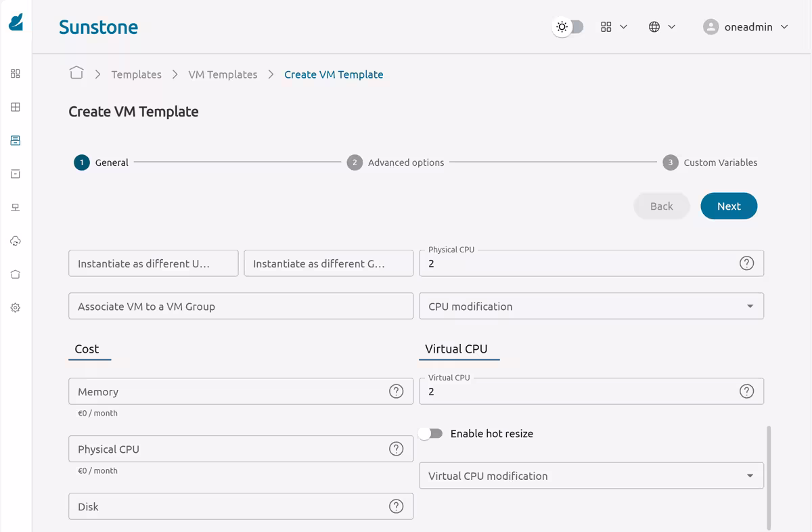The image size is (812, 532).
Task: Go to Custom Variables step 3
Action: tap(710, 162)
